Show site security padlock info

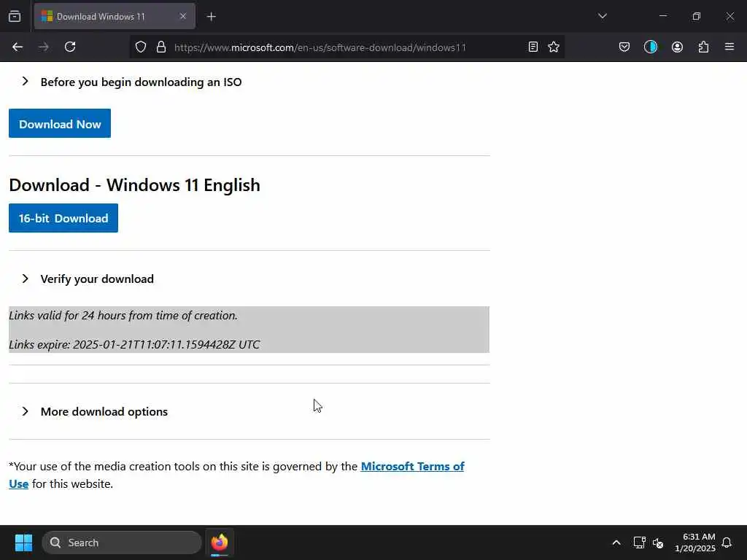161,47
